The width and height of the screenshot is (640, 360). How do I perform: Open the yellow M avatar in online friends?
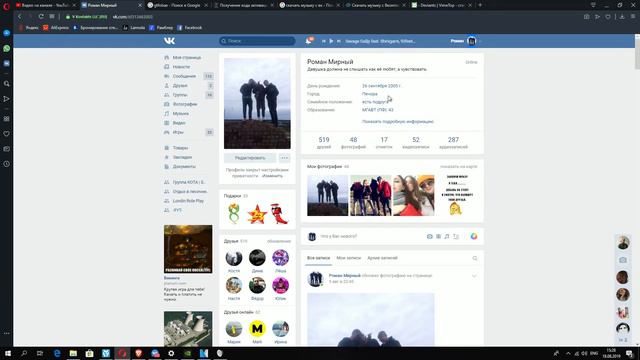(257, 329)
